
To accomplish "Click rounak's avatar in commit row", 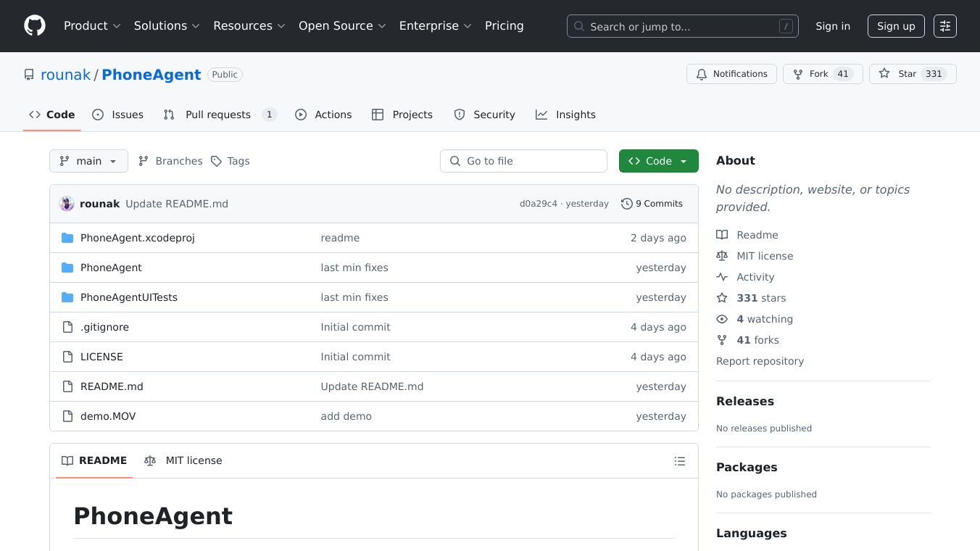I will click(67, 204).
